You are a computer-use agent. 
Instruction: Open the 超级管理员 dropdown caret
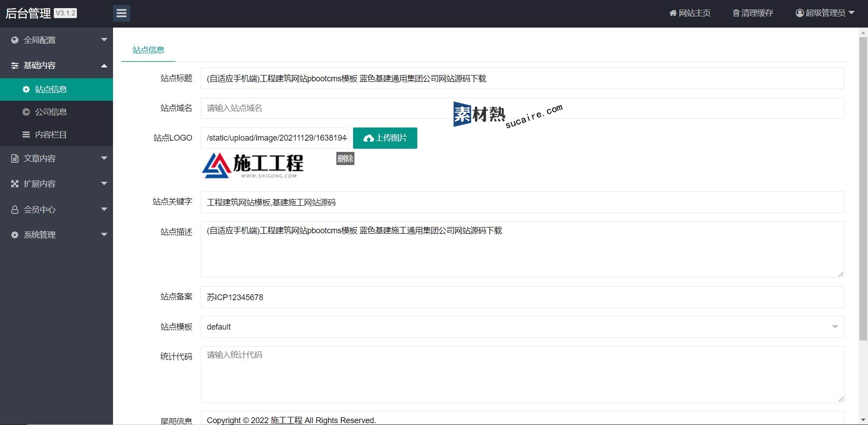[852, 13]
